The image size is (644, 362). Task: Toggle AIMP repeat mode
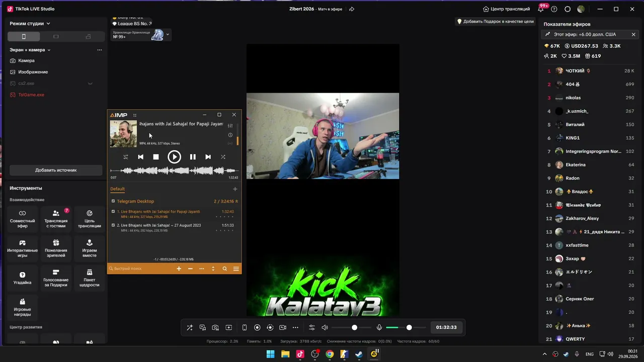126,157
